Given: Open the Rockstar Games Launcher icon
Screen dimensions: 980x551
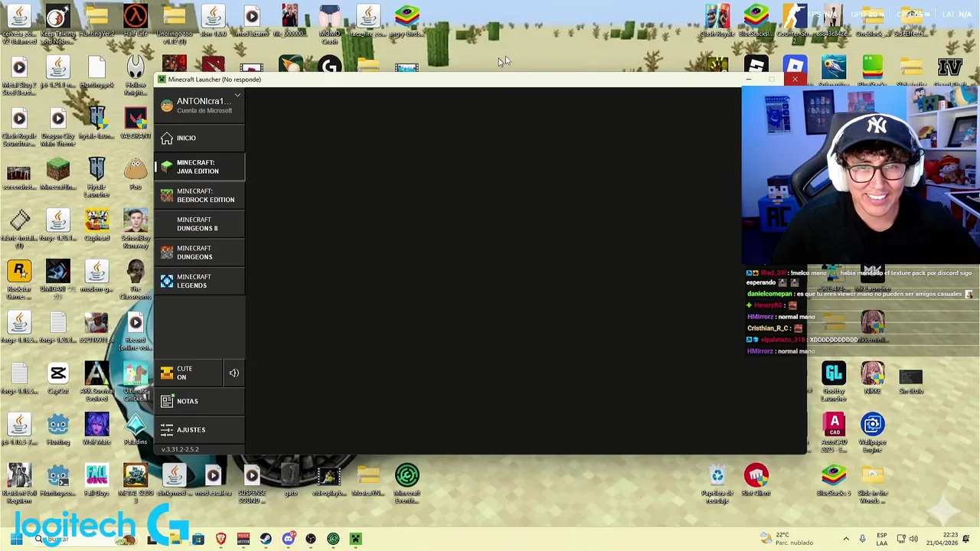Looking at the screenshot, I should (x=19, y=280).
